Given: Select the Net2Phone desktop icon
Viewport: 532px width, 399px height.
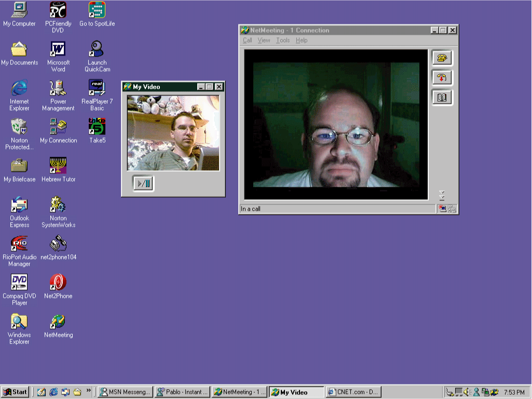Looking at the screenshot, I should pyautogui.click(x=58, y=287).
